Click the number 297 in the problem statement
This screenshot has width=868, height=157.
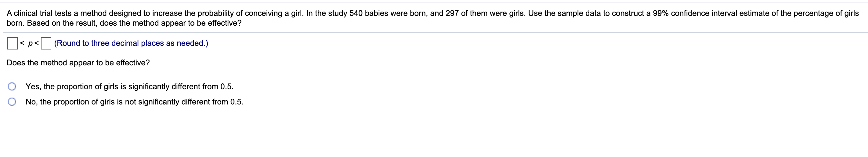click(452, 13)
